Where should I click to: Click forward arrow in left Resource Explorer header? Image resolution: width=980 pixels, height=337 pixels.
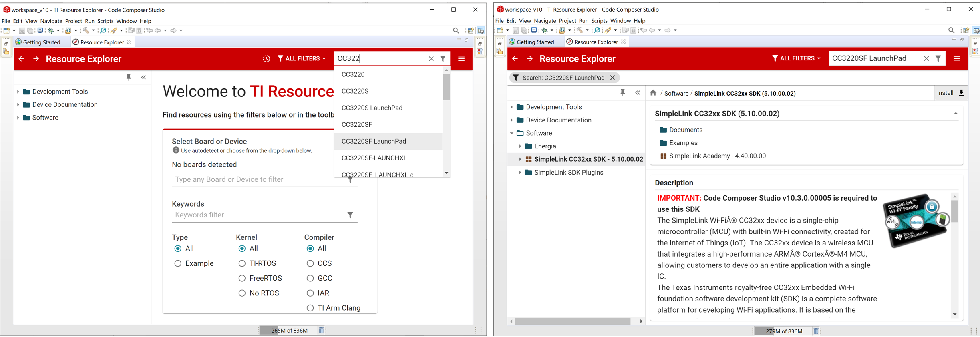coord(36,59)
